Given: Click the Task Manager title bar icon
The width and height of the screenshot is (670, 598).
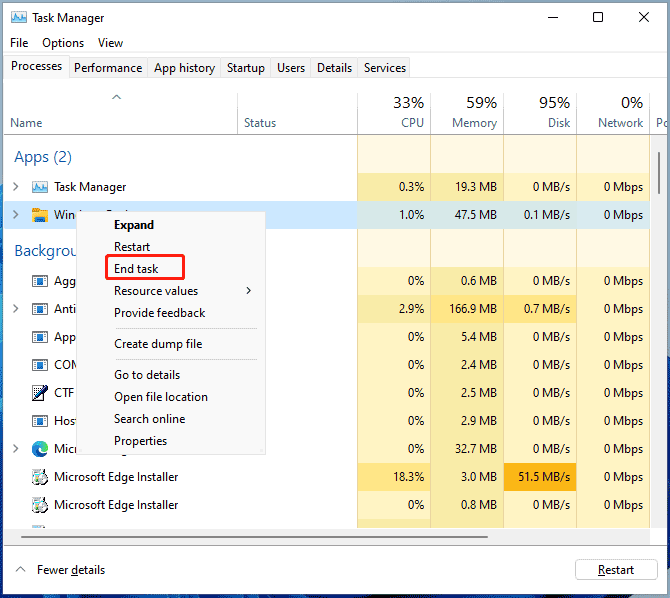Looking at the screenshot, I should point(19,18).
